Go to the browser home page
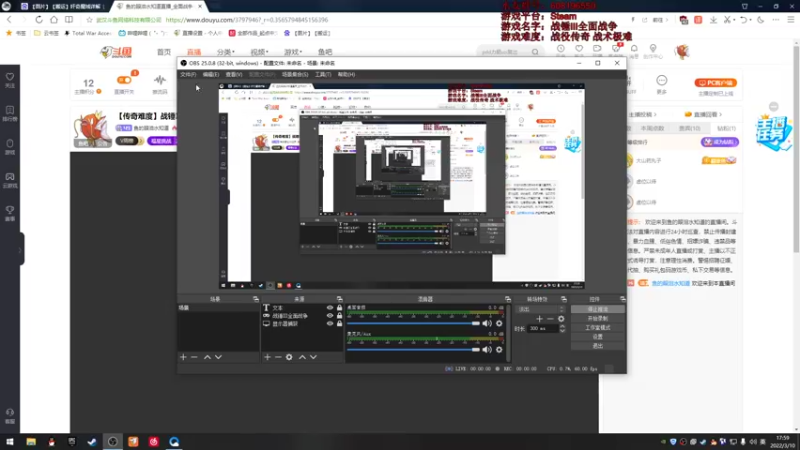This screenshot has height=450, width=800. (x=54, y=19)
